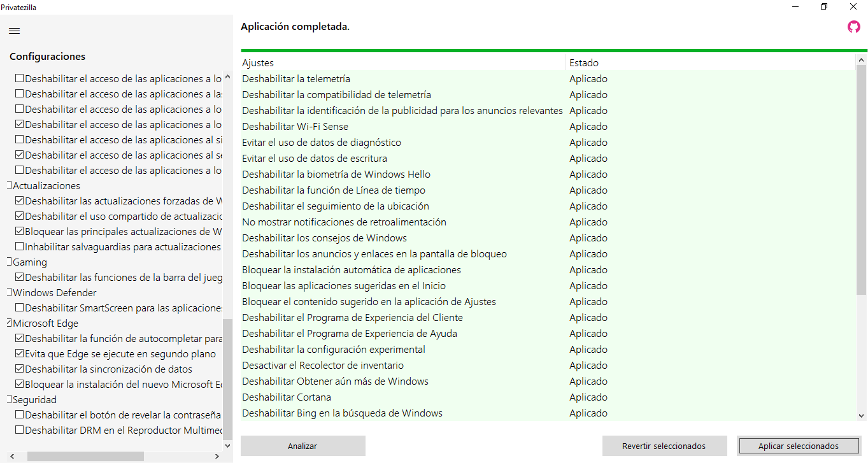Click the settings tree scroll-left arrow
Viewport: 868px width, 463px height.
[13, 457]
